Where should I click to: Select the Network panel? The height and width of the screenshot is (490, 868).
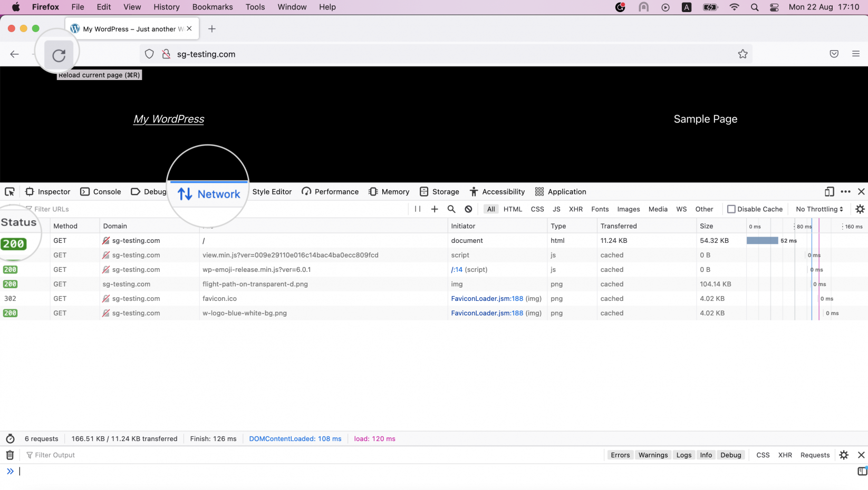point(208,194)
